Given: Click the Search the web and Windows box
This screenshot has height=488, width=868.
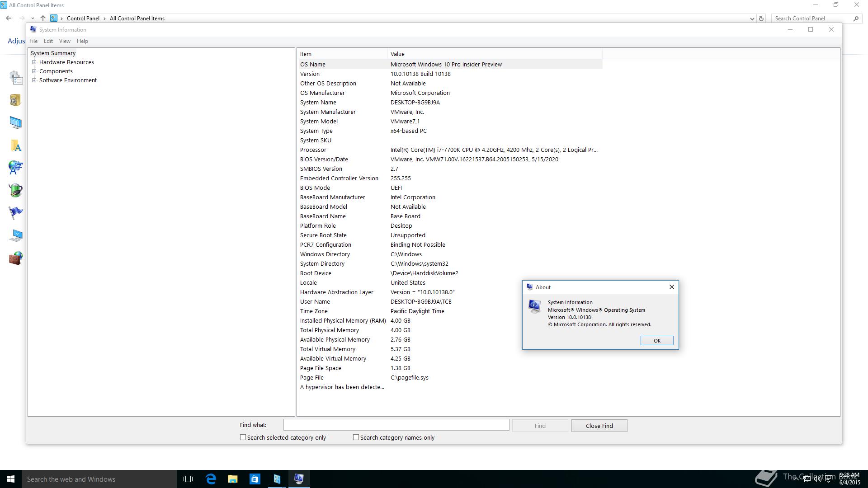Looking at the screenshot, I should coord(99,479).
